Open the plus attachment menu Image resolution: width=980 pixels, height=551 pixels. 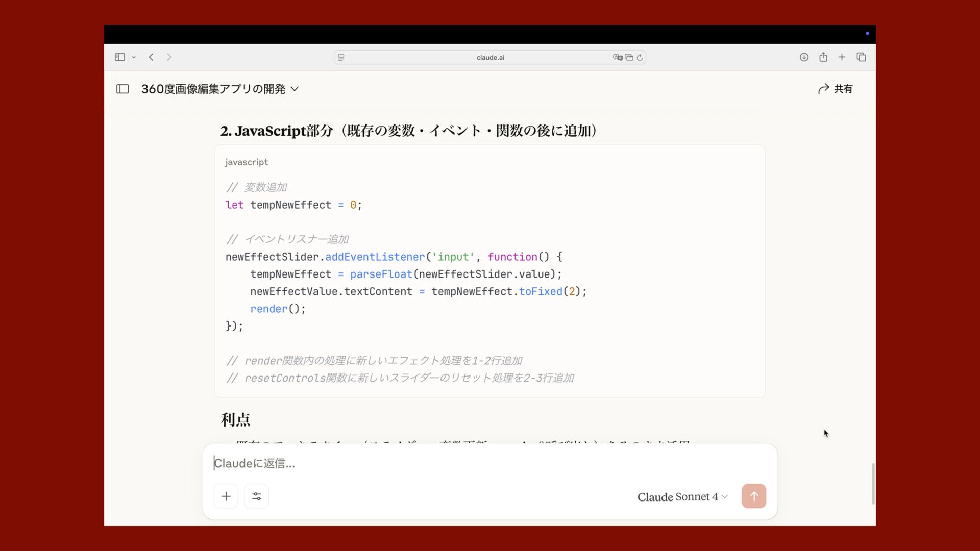click(226, 496)
